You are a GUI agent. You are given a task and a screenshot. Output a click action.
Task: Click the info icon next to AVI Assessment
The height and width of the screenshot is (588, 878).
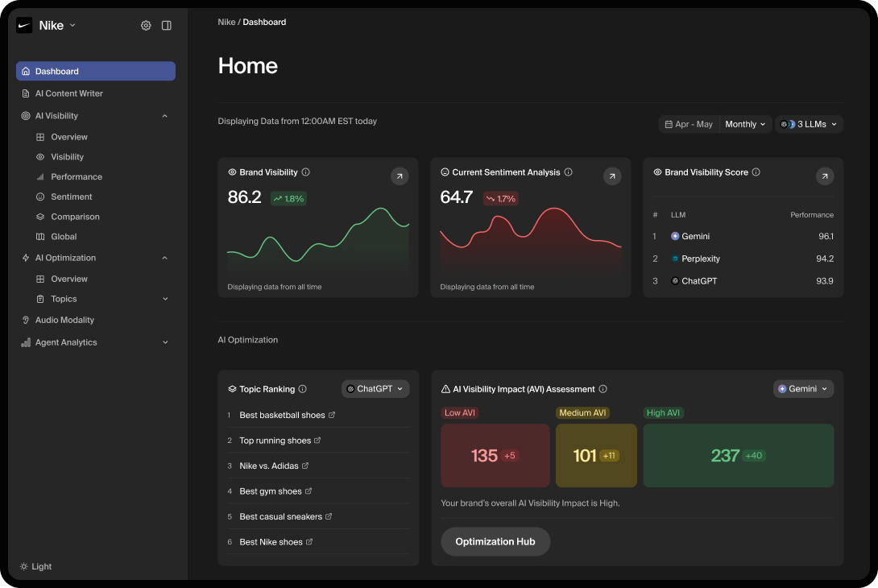pyautogui.click(x=603, y=388)
